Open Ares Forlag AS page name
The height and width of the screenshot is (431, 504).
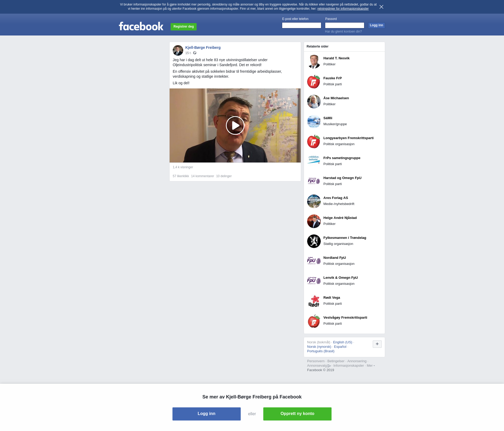(336, 198)
